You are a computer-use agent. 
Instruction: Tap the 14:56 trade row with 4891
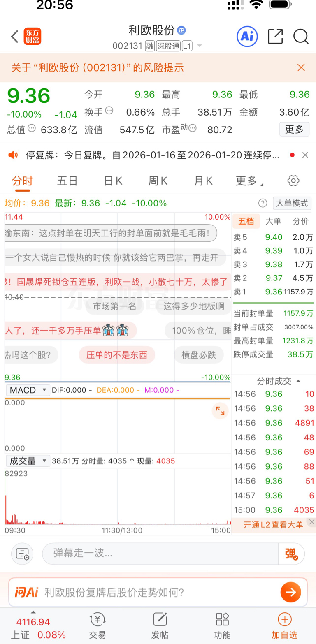(274, 423)
